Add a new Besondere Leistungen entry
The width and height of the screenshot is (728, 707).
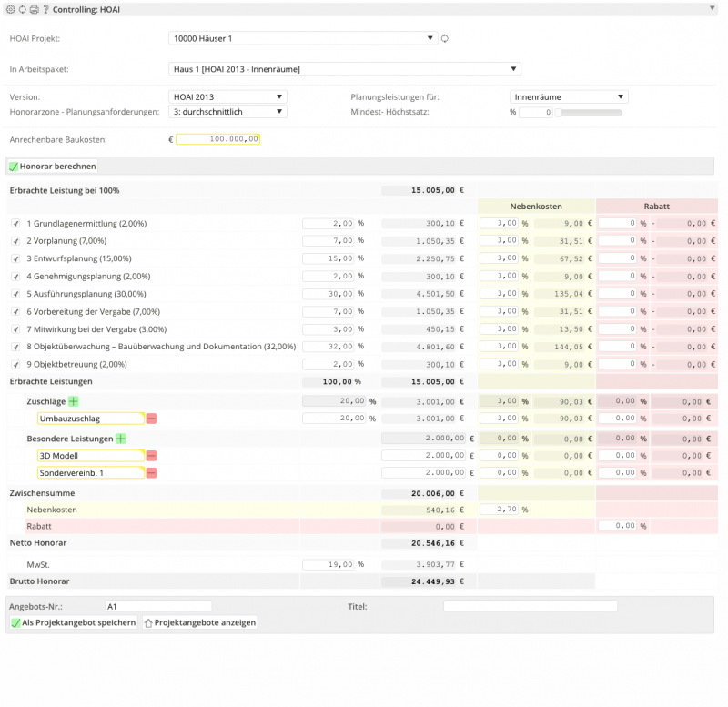[120, 439]
